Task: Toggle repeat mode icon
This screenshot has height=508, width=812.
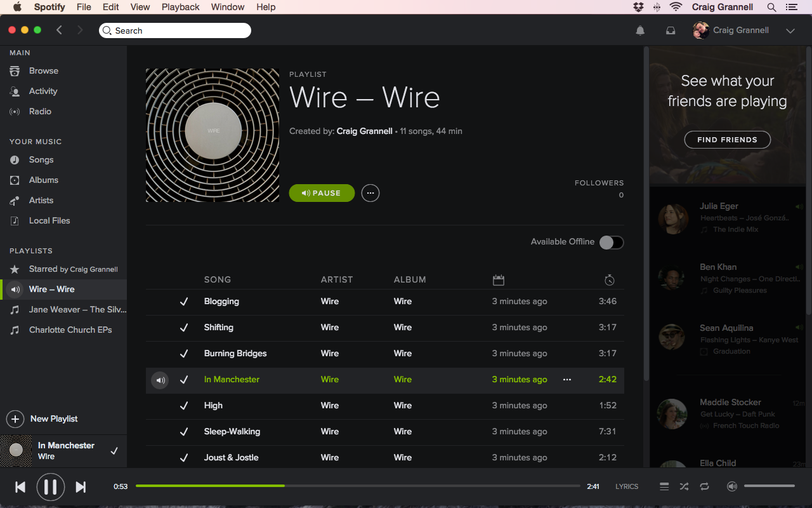Action: coord(704,486)
